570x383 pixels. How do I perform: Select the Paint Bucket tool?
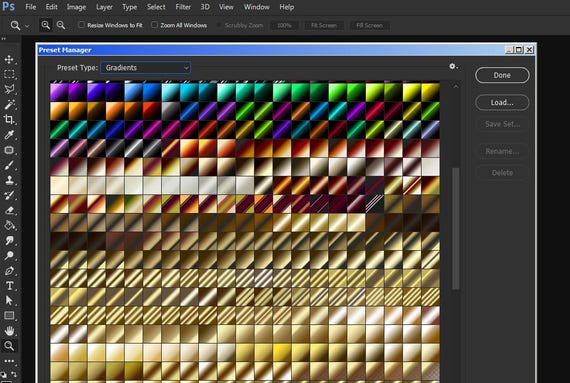tap(9, 225)
